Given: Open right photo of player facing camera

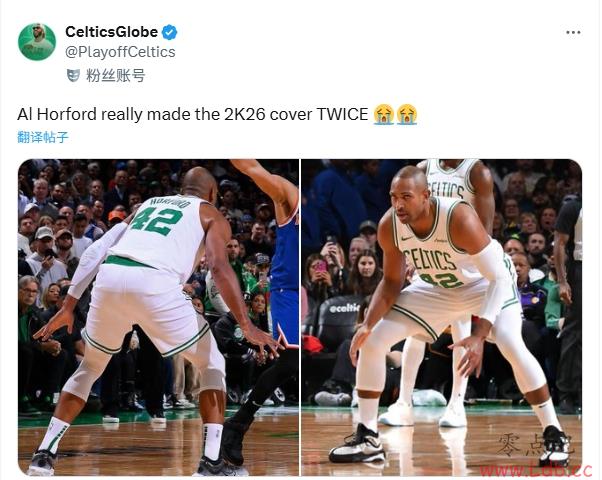Looking at the screenshot, I should pos(442,317).
